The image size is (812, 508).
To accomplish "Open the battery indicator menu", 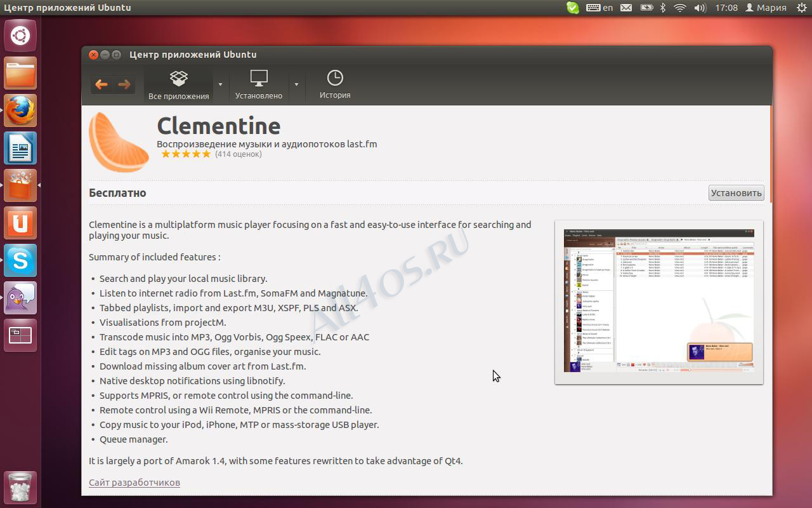I will (646, 8).
